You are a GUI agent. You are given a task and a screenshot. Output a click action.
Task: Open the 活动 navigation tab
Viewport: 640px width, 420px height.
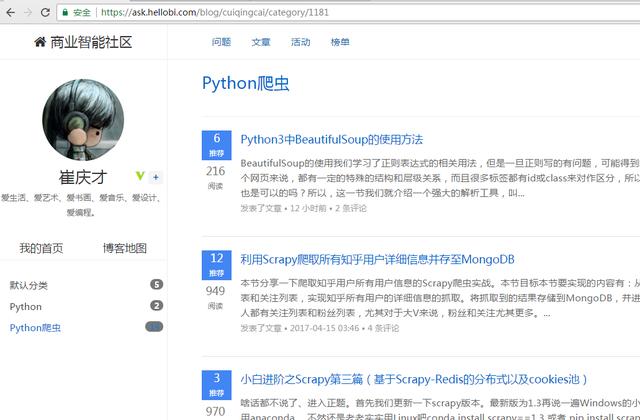(300, 42)
